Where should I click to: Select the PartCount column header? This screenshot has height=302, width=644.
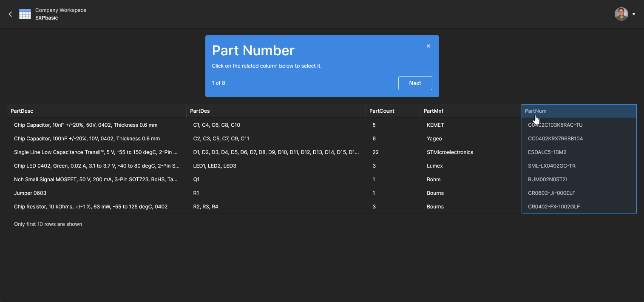pyautogui.click(x=382, y=111)
